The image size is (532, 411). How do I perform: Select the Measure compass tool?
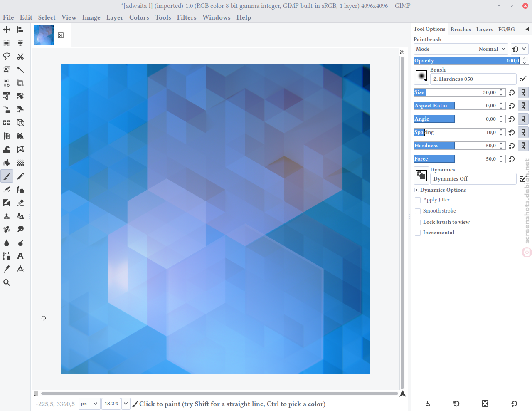[x=20, y=269]
